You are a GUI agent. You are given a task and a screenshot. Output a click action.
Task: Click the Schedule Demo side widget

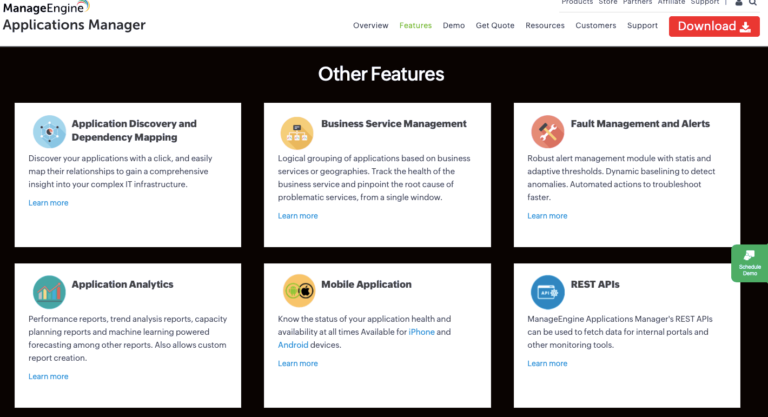click(749, 263)
